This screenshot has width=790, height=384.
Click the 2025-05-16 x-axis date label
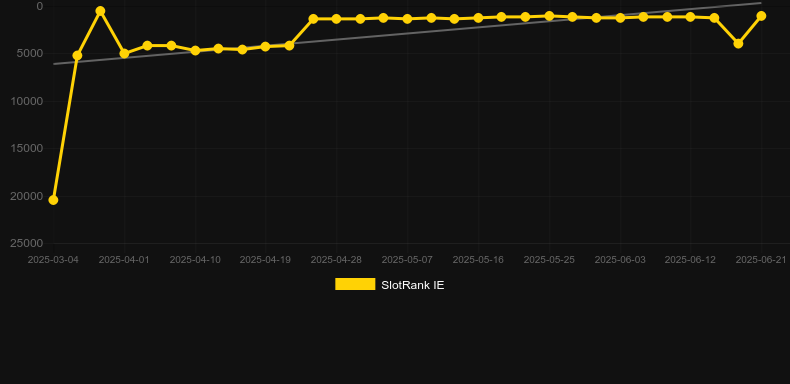click(478, 260)
